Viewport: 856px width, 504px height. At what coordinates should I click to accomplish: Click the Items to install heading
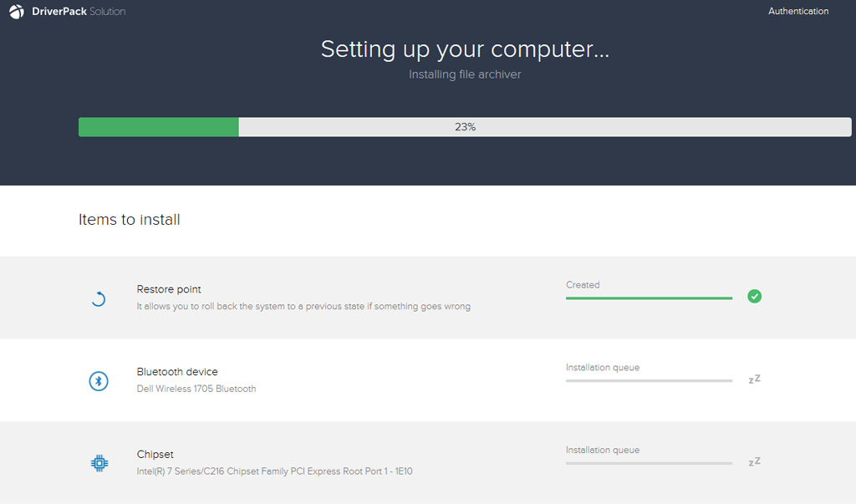point(130,220)
